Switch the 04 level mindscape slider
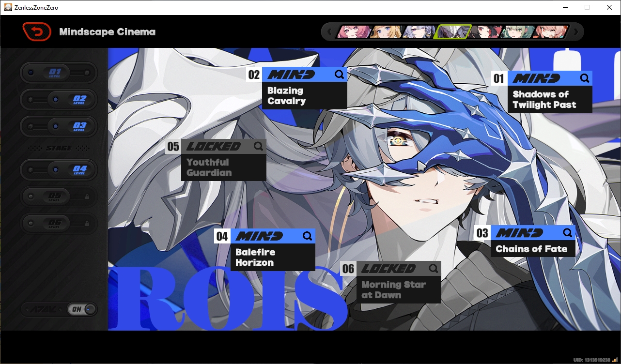The width and height of the screenshot is (621, 364). tap(59, 170)
